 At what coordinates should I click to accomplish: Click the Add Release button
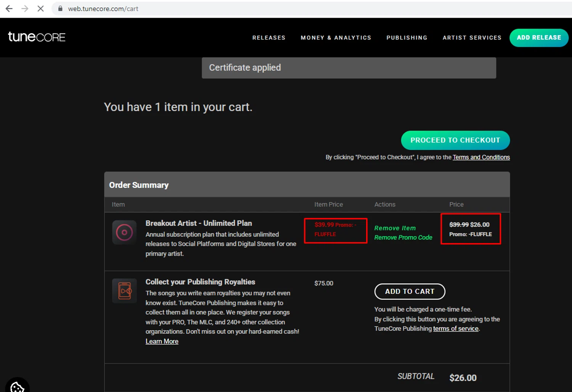coord(539,38)
